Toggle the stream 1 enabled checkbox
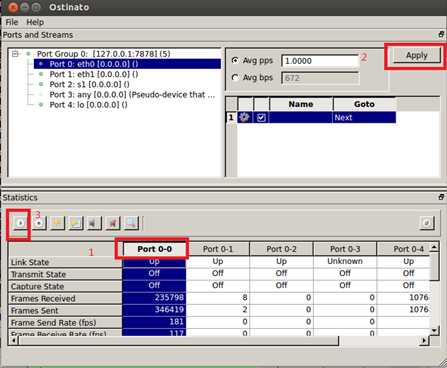447x368 pixels. 261,117
